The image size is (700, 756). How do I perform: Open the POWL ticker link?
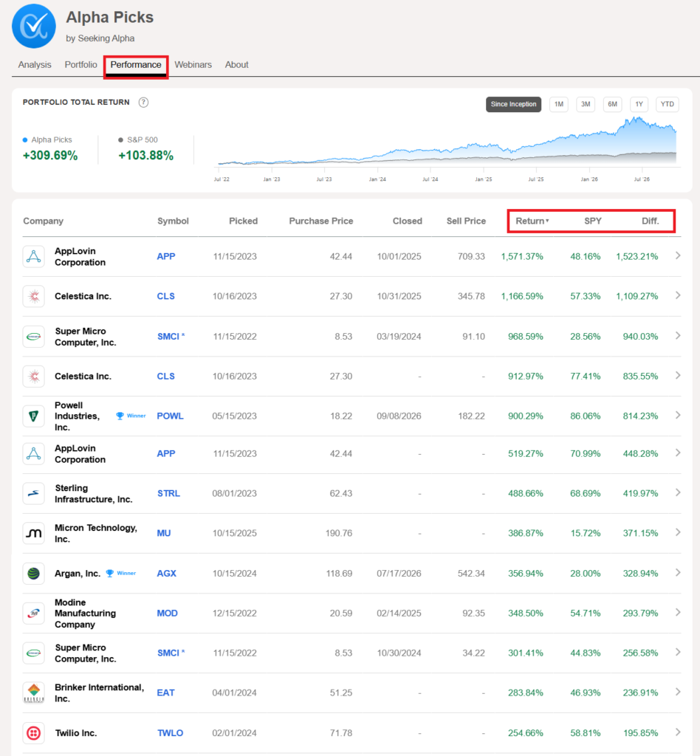point(170,416)
